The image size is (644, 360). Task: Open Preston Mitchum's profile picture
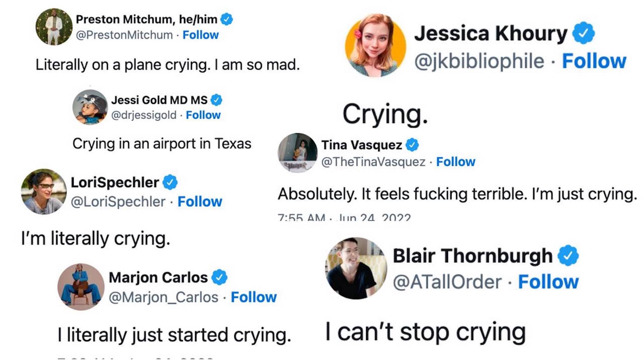coord(54,27)
